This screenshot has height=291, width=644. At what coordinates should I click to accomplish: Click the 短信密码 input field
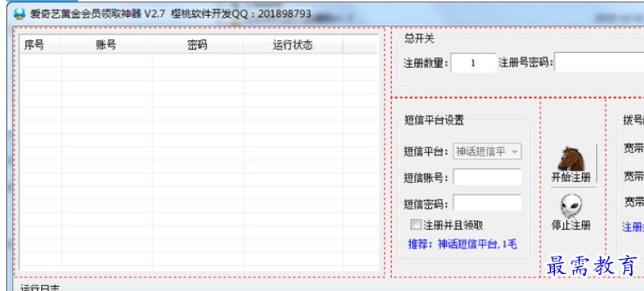(487, 203)
